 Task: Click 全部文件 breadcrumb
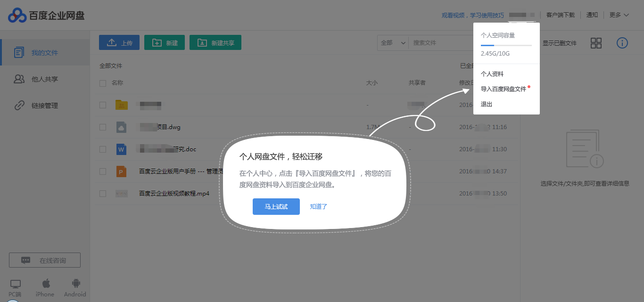[111, 66]
